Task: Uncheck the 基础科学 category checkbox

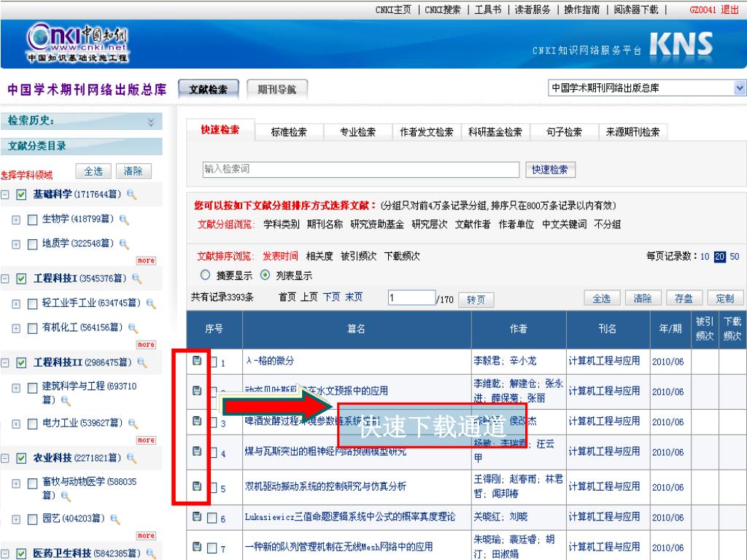Action: point(21,194)
